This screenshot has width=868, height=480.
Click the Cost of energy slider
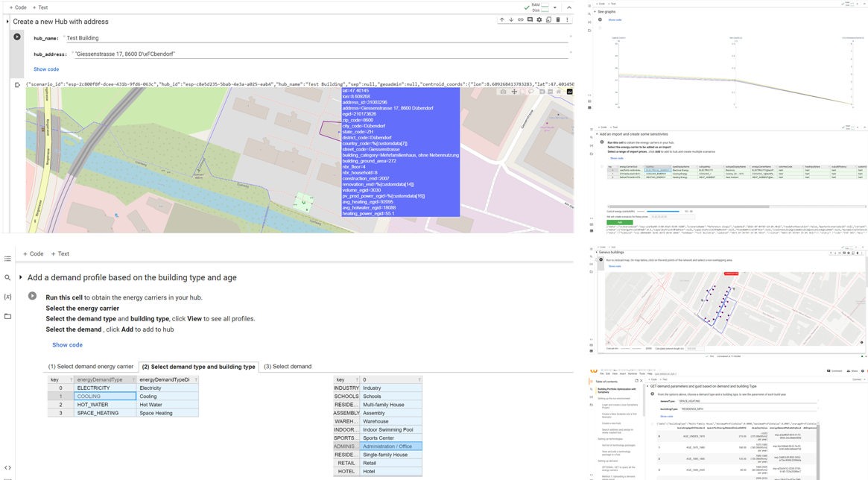pyautogui.click(x=663, y=212)
